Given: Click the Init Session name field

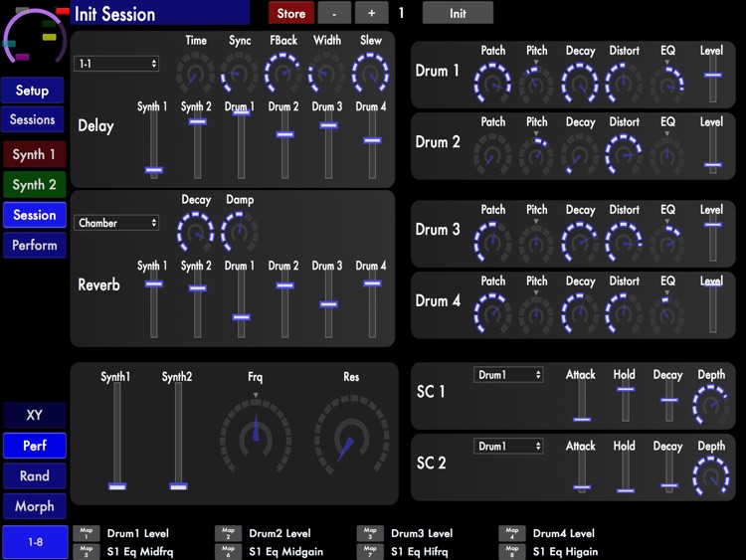Looking at the screenshot, I should 160,13.
